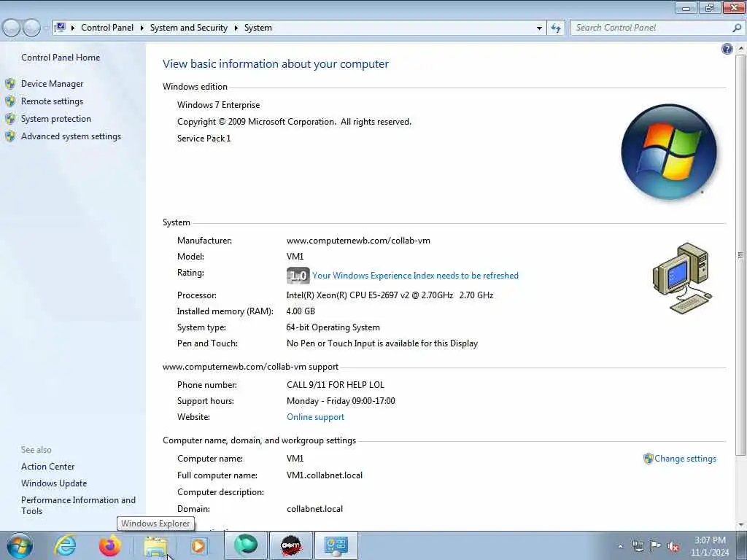The width and height of the screenshot is (747, 560).
Task: Click the 'Service Pack 1' text
Action: [x=204, y=139]
